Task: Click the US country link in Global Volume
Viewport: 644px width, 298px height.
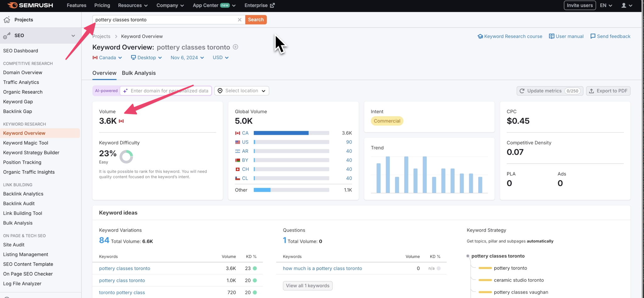Action: click(x=245, y=142)
